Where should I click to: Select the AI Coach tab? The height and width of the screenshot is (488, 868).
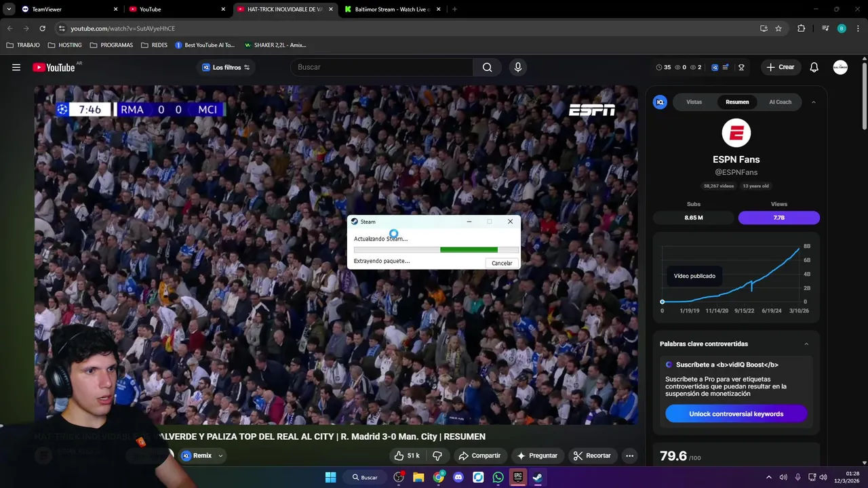point(780,102)
